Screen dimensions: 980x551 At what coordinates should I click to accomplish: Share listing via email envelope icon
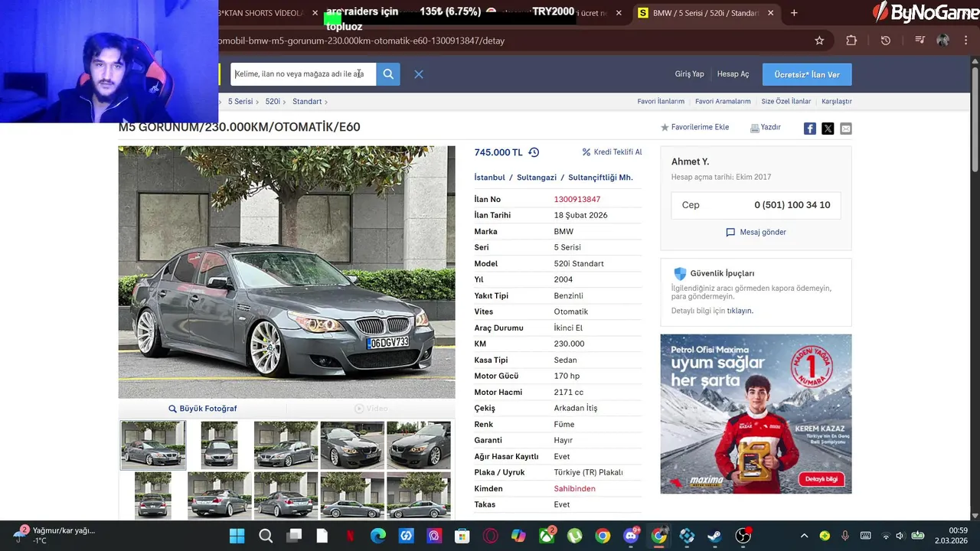tap(845, 129)
